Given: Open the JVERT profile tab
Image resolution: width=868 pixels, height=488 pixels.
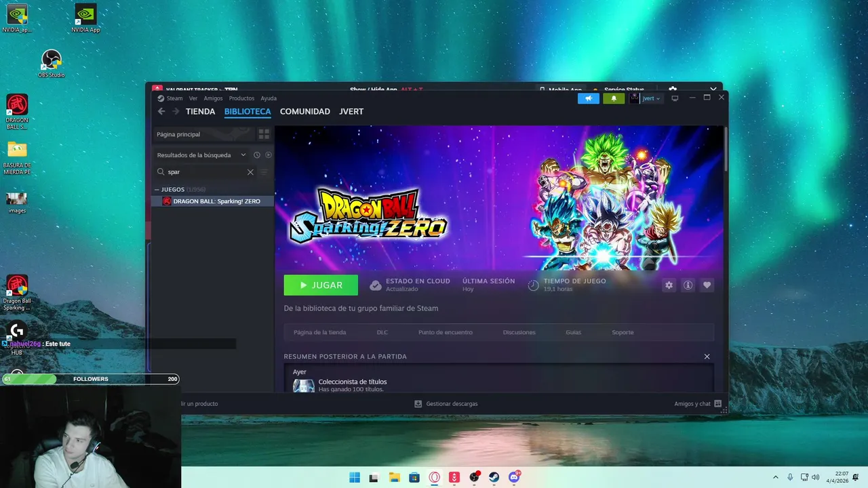Looking at the screenshot, I should [351, 111].
